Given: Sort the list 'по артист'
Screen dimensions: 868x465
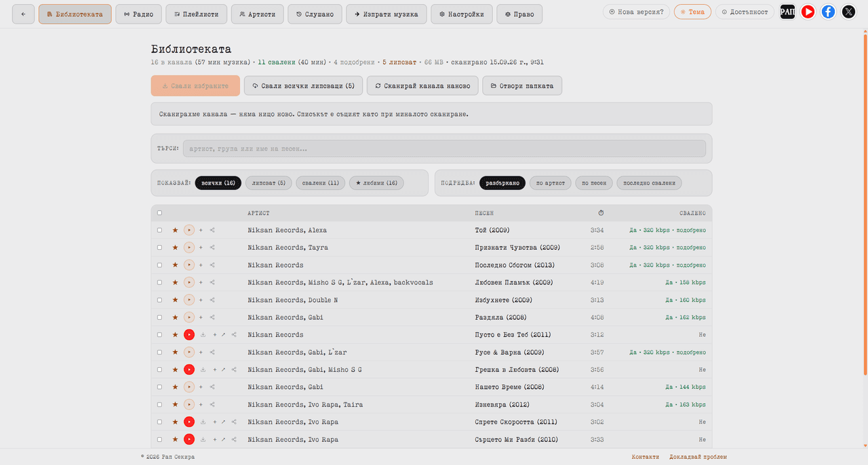Looking at the screenshot, I should [551, 183].
